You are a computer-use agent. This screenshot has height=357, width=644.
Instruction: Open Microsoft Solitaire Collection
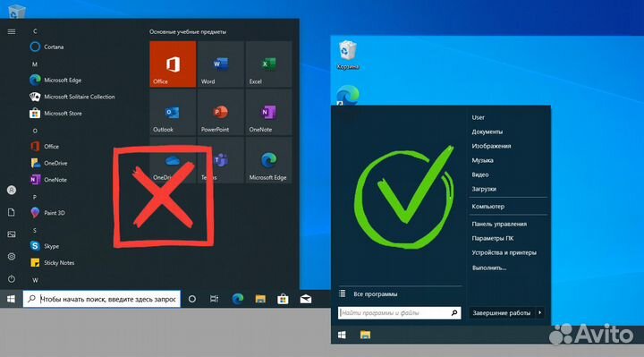point(72,97)
